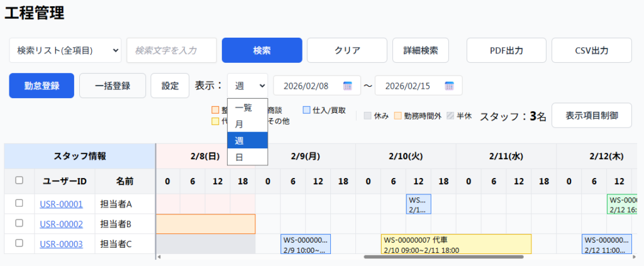Open 表示項目制御 column settings

(591, 116)
